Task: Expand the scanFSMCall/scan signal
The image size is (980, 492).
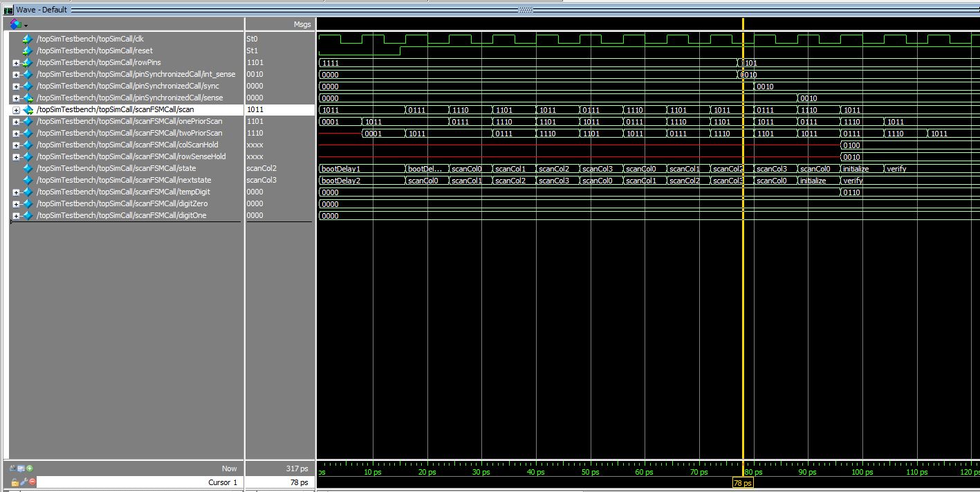Action: 16,110
